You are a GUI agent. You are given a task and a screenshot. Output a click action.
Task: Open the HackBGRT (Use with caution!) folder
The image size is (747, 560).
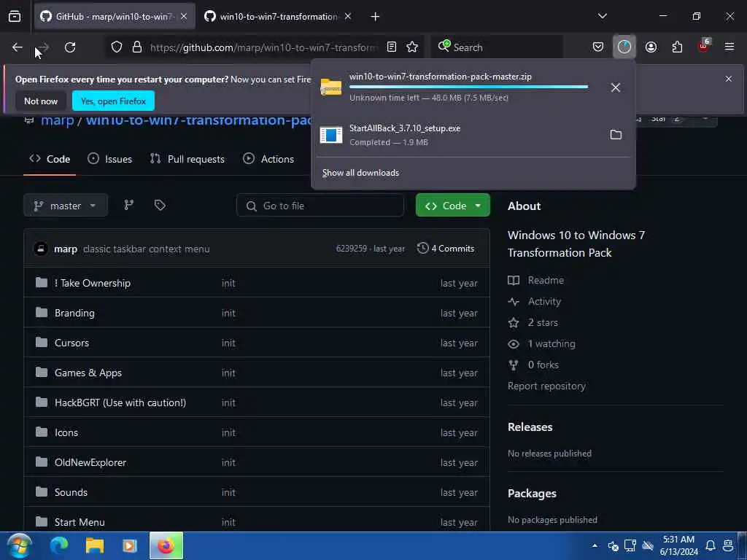click(120, 402)
